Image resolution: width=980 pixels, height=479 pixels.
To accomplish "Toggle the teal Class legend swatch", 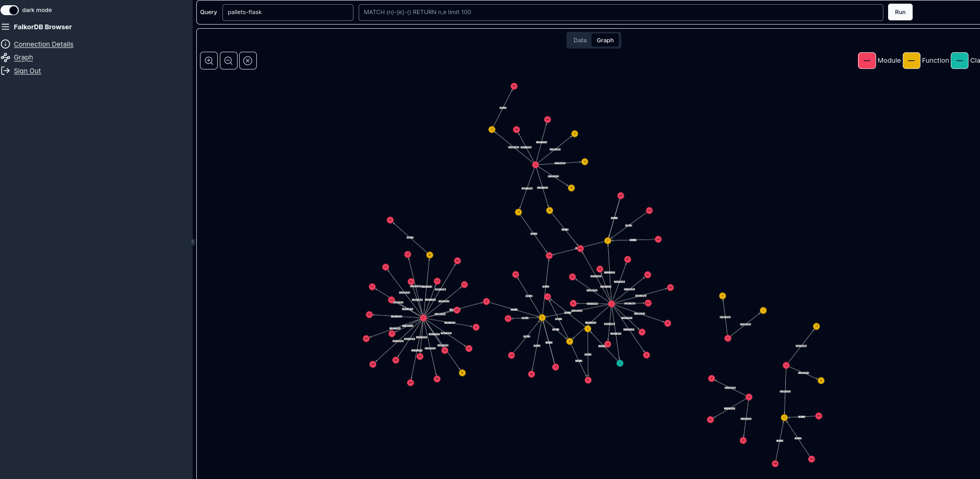I will 959,61.
